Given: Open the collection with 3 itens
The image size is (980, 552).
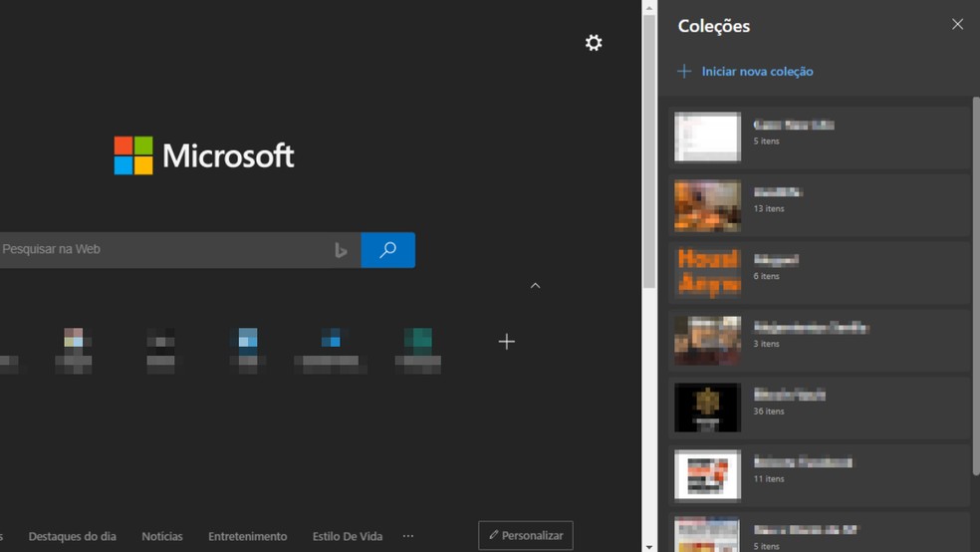Looking at the screenshot, I should pos(819,341).
